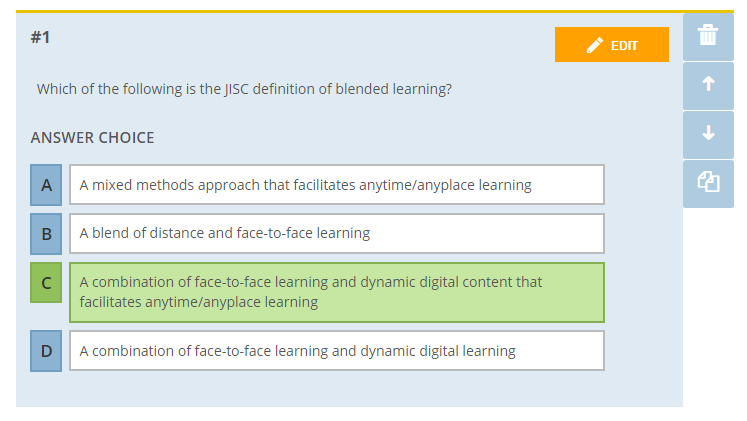Viewport: 747px width, 421px height.
Task: Select the letter B answer marker
Action: [46, 233]
